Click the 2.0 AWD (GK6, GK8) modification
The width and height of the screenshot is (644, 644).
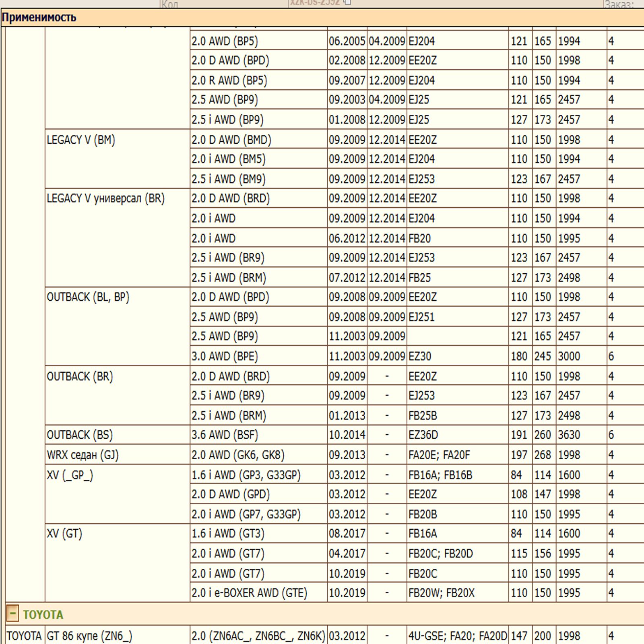[x=238, y=455]
